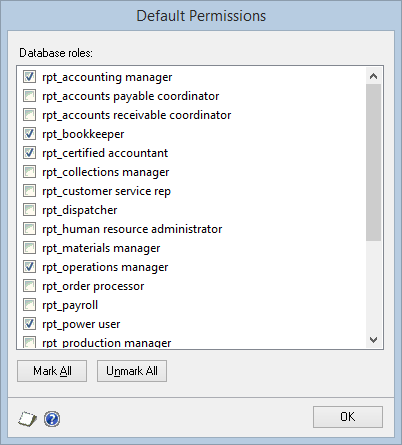Screen dimensions: 402x445
Task: Select the rpt_dispatcher label text
Action: (x=80, y=210)
